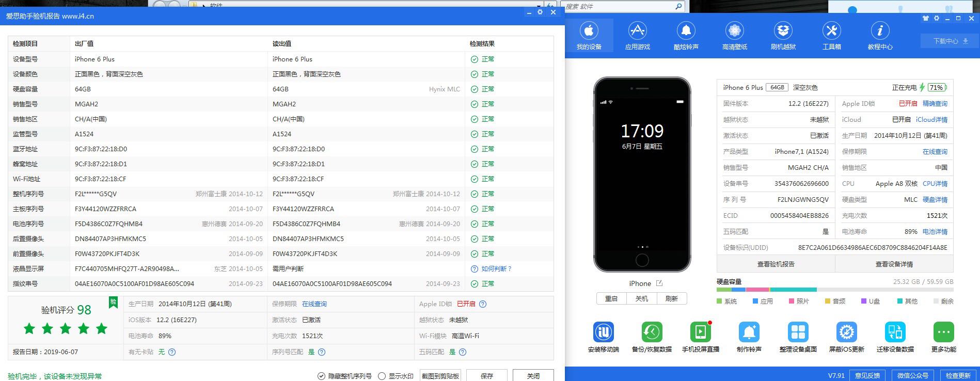
Task: Open 高清壁纸 wallpapers tab
Action: pos(735,35)
